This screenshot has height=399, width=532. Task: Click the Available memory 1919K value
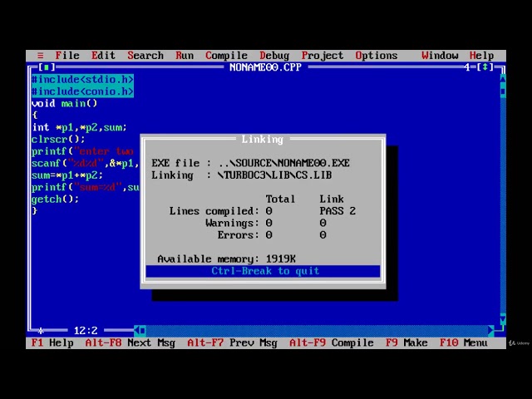[x=281, y=259]
